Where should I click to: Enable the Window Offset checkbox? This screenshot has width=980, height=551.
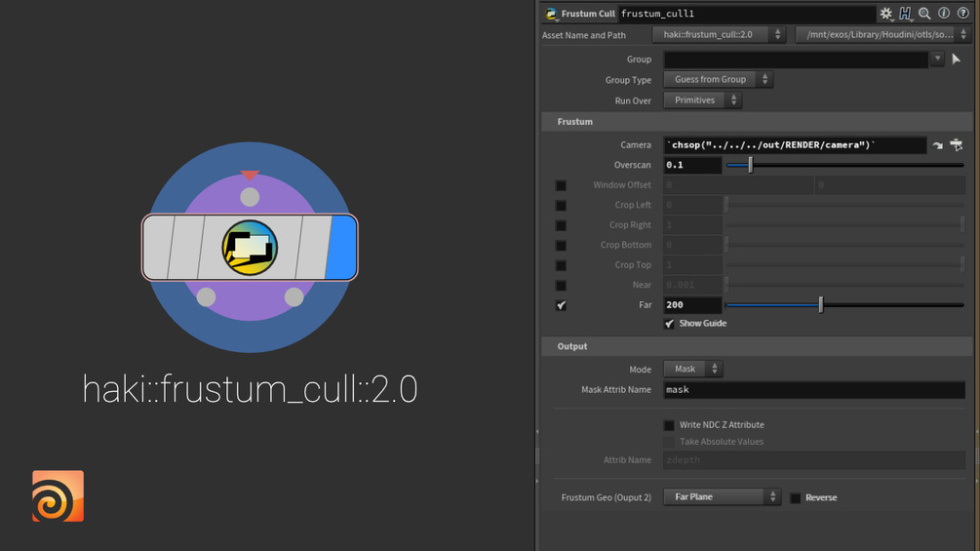[x=562, y=185]
